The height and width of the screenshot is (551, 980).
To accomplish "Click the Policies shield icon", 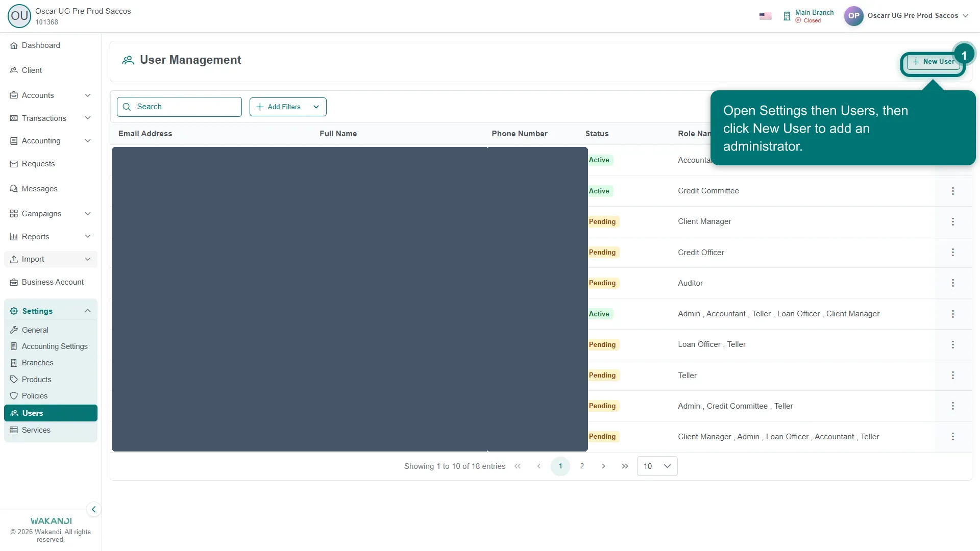I will pos(14,396).
